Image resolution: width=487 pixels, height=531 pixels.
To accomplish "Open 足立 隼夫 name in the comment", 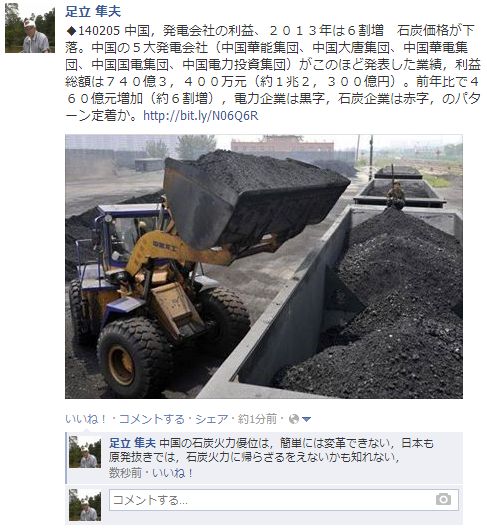I will 132,443.
